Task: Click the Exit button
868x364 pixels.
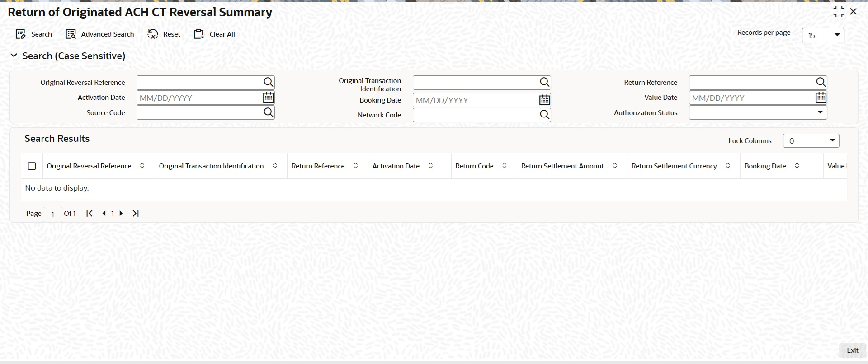Action: pos(852,350)
